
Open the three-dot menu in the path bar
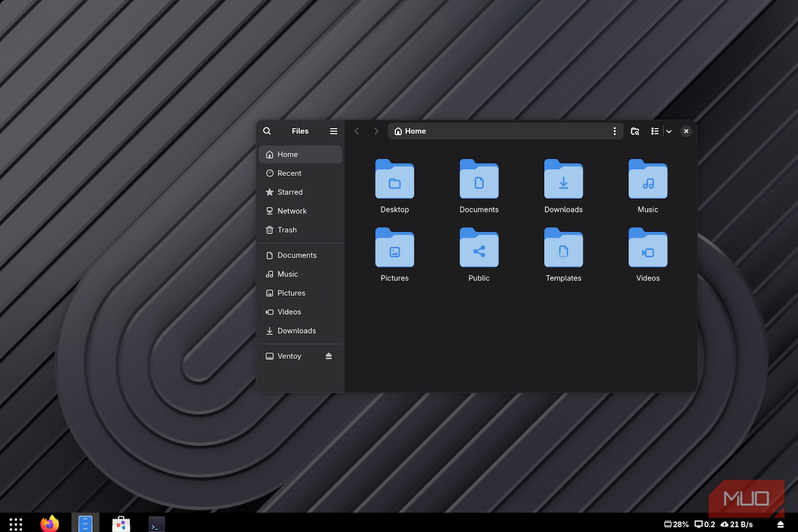(614, 131)
